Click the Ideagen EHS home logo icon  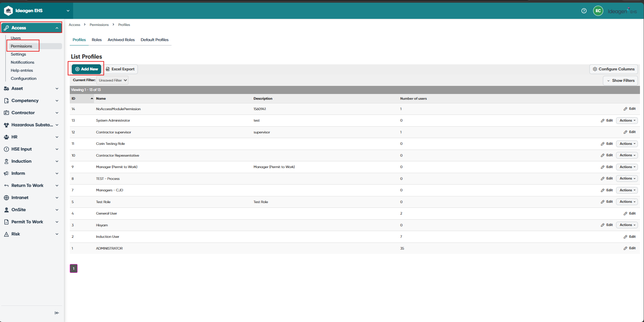coord(8,11)
